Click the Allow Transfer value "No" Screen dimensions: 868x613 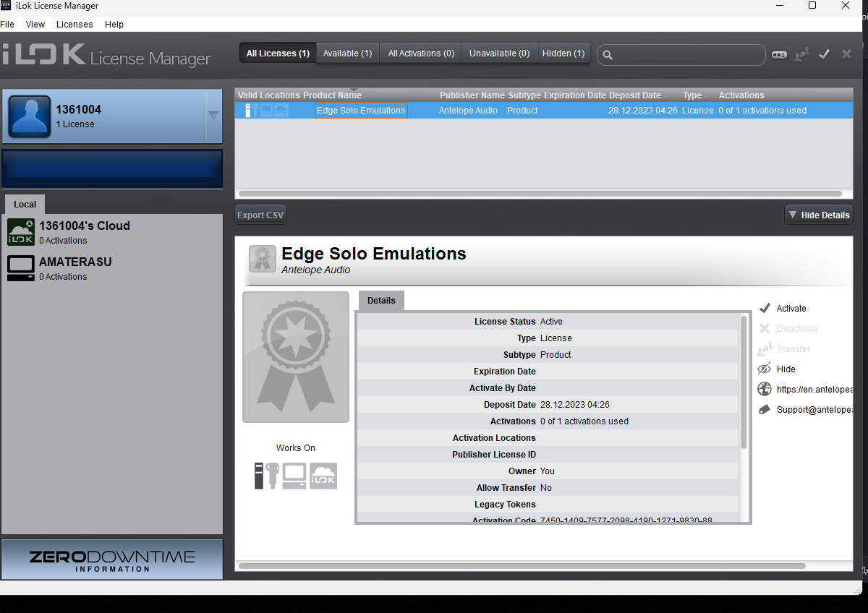tap(546, 488)
